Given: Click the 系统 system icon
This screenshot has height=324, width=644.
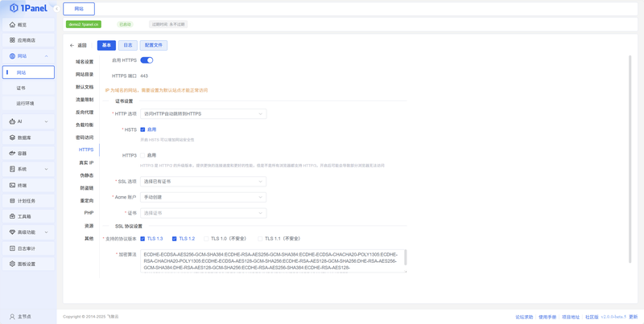Looking at the screenshot, I should pyautogui.click(x=12, y=169).
